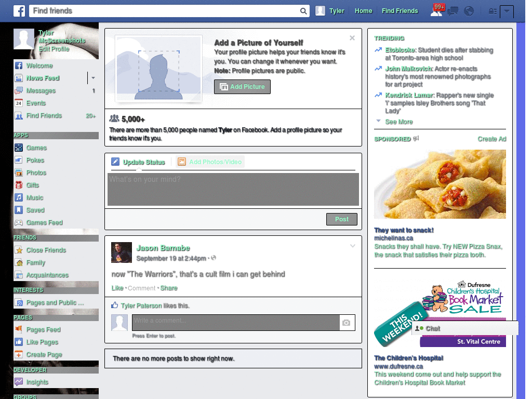The image size is (532, 399).
Task: Click the Facebook logo in top bar
Action: tap(19, 11)
